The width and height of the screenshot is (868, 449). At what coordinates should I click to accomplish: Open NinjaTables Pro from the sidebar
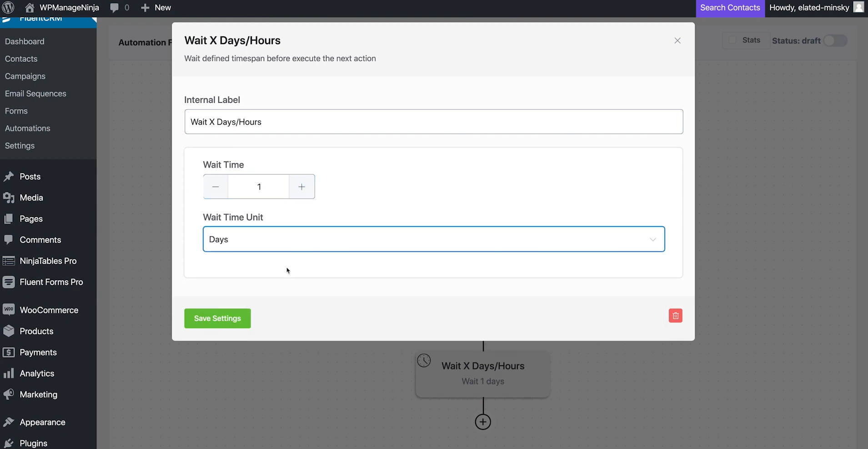click(9, 261)
